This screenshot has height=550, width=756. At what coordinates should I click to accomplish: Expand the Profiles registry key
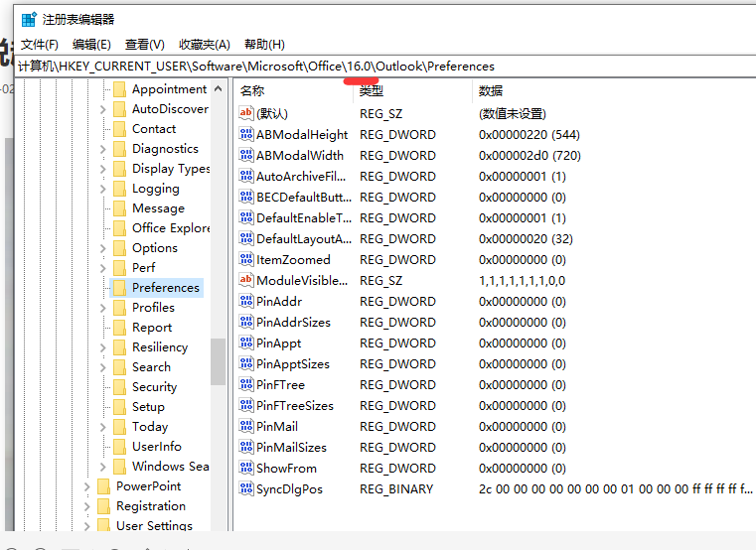tap(102, 308)
